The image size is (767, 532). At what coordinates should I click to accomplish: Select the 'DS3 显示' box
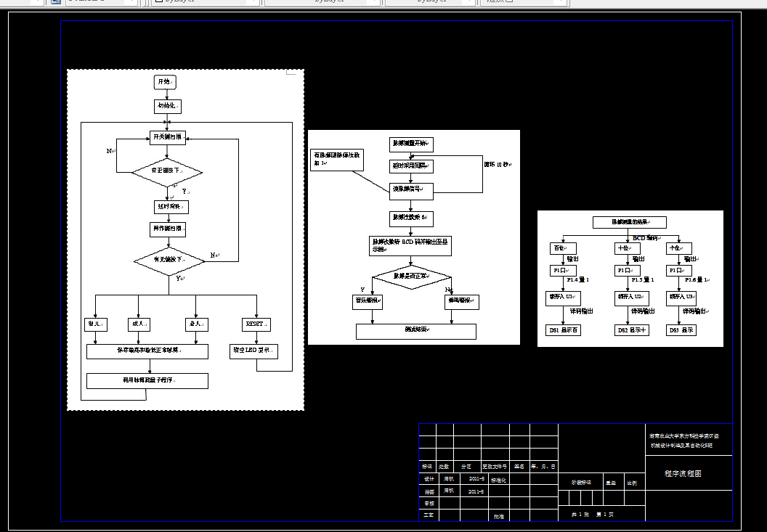pyautogui.click(x=681, y=330)
